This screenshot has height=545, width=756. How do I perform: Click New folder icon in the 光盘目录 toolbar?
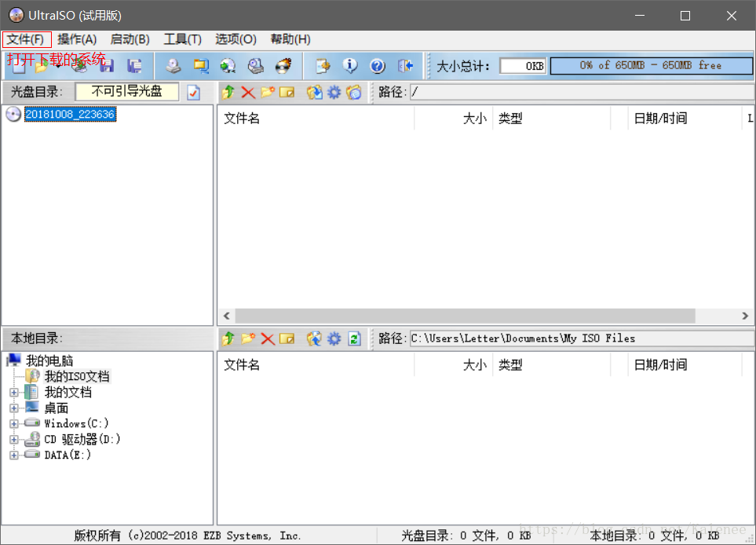coord(268,92)
